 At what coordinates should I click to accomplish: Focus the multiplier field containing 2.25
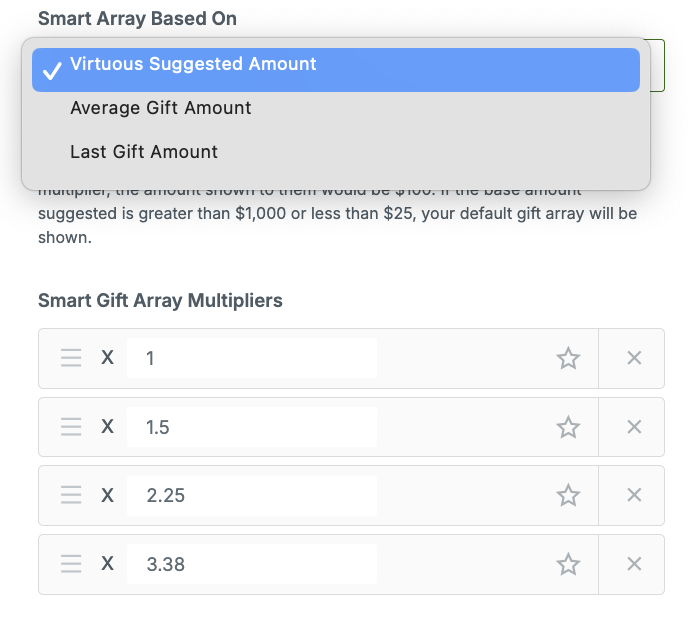252,495
